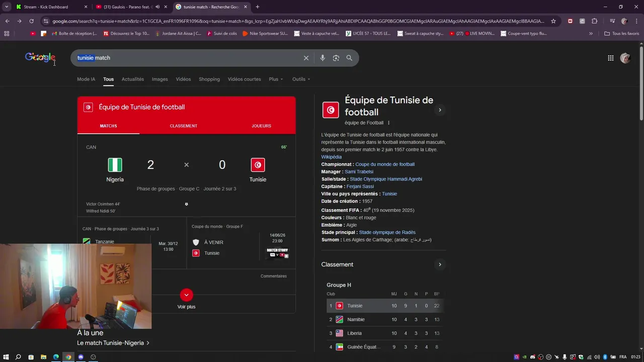Click the Tunisia flag in the match score

tap(258, 165)
